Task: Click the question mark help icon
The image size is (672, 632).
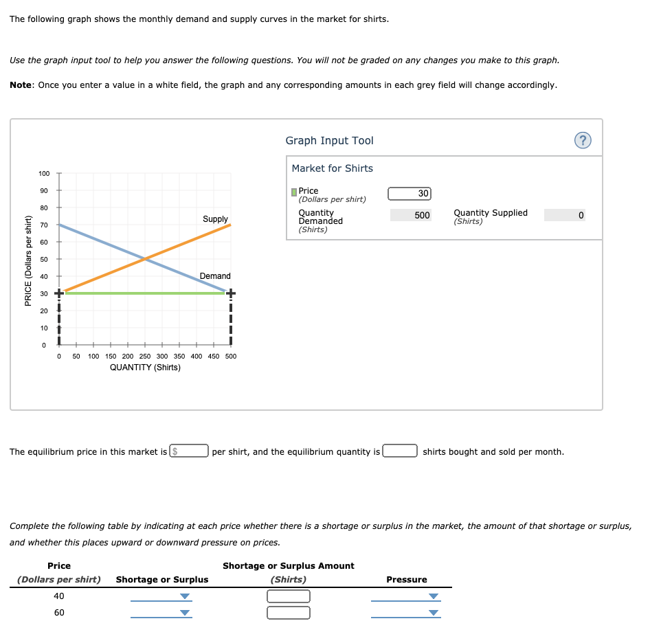Action: (583, 139)
